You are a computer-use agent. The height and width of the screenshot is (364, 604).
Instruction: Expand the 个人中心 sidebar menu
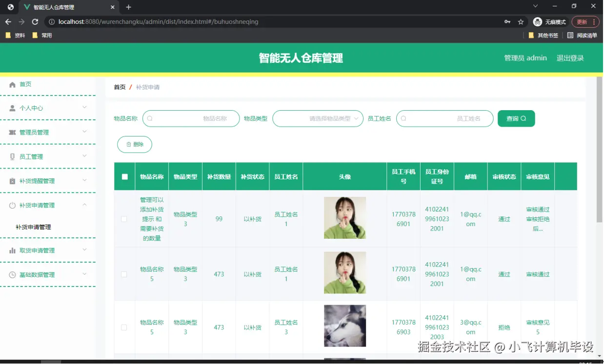(x=84, y=108)
